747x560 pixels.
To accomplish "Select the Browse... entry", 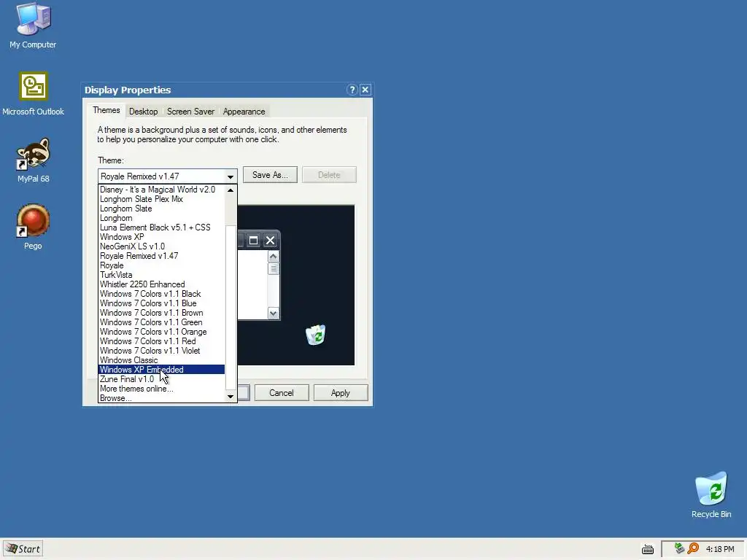I will (x=161, y=398).
